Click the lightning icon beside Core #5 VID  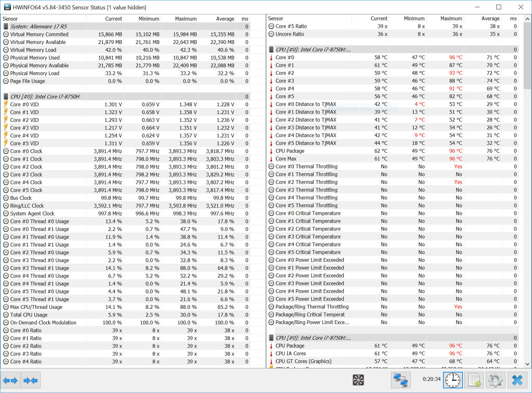pos(6,143)
